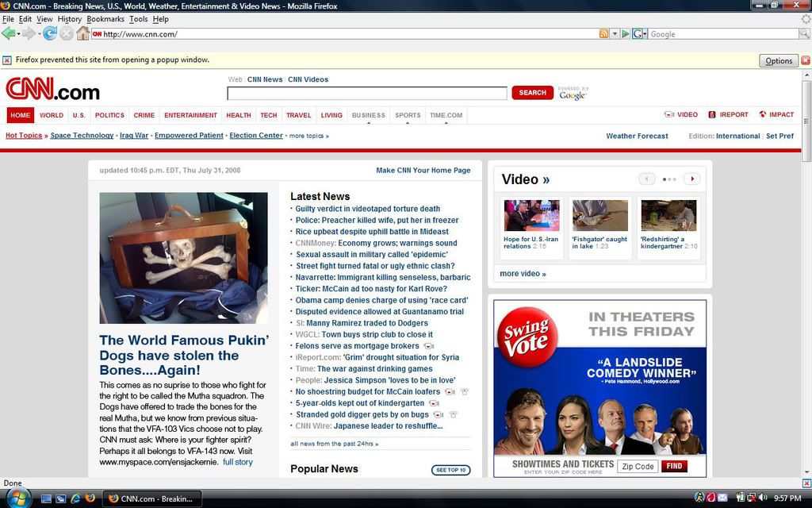Open the Election Center hot topic
Image resolution: width=812 pixels, height=508 pixels.
256,135
